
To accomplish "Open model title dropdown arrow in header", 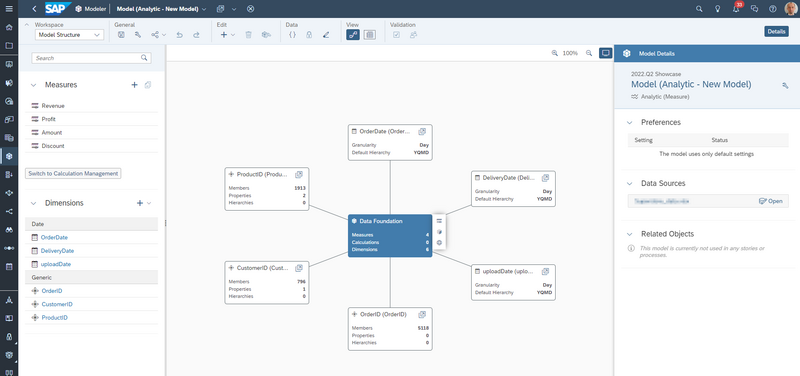I will pyautogui.click(x=204, y=9).
